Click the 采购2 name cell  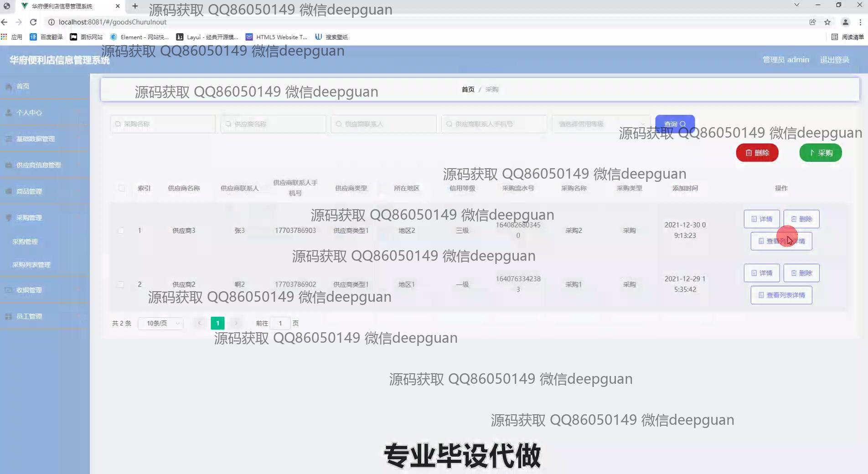pyautogui.click(x=573, y=231)
